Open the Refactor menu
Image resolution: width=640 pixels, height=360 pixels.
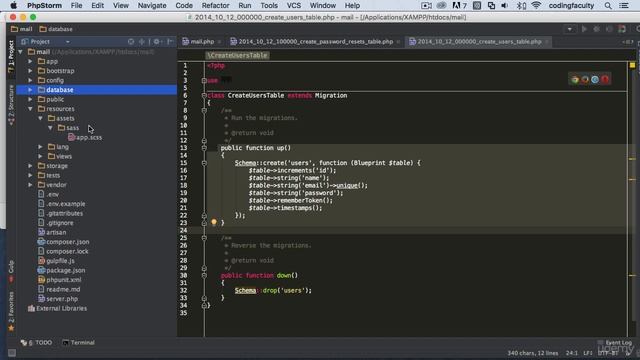coord(215,6)
